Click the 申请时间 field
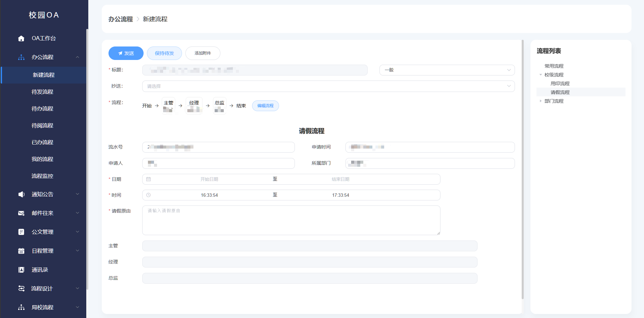This screenshot has width=644, height=318. coord(430,147)
